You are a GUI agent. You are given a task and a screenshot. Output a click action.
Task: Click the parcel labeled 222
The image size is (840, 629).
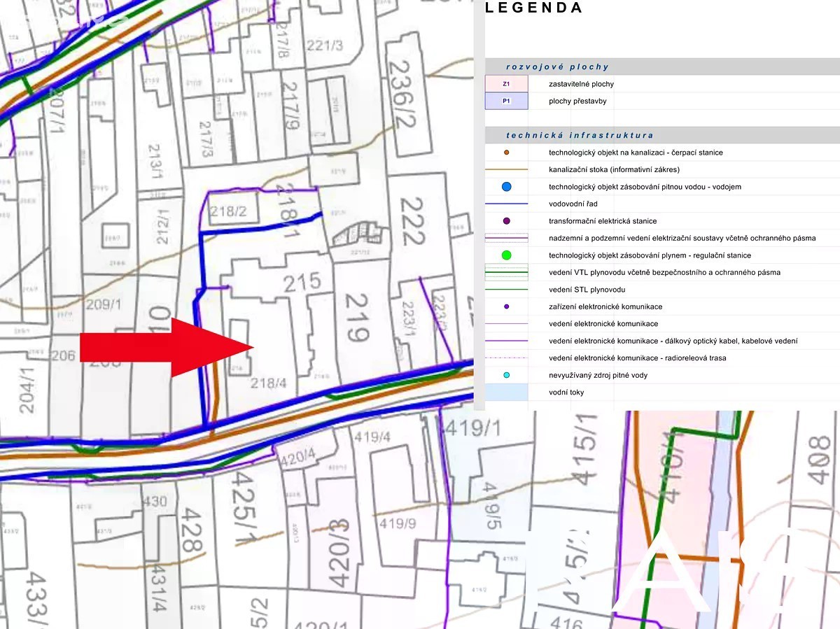click(x=413, y=221)
